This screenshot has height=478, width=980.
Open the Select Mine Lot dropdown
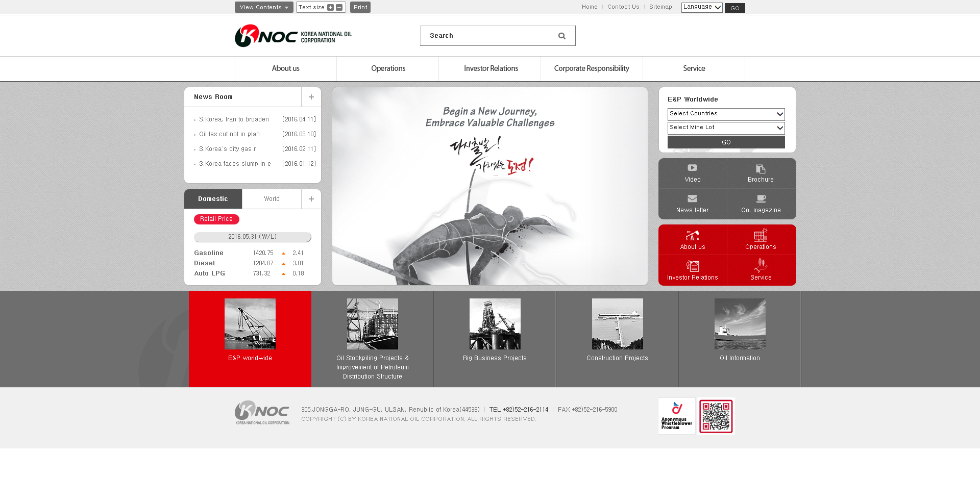pyautogui.click(x=726, y=128)
